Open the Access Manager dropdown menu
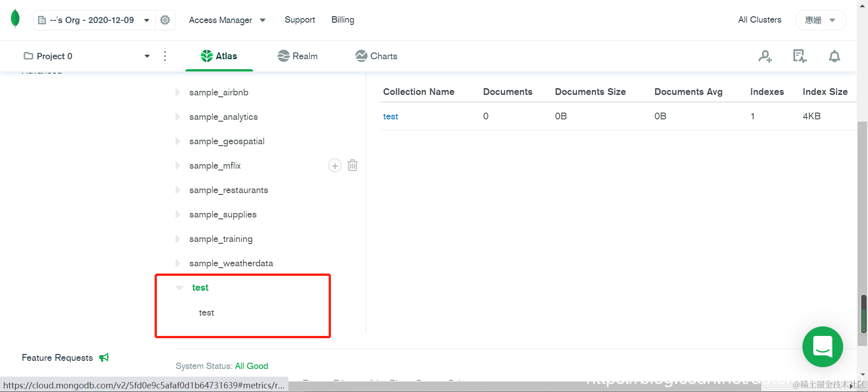This screenshot has width=868, height=392. (x=227, y=20)
